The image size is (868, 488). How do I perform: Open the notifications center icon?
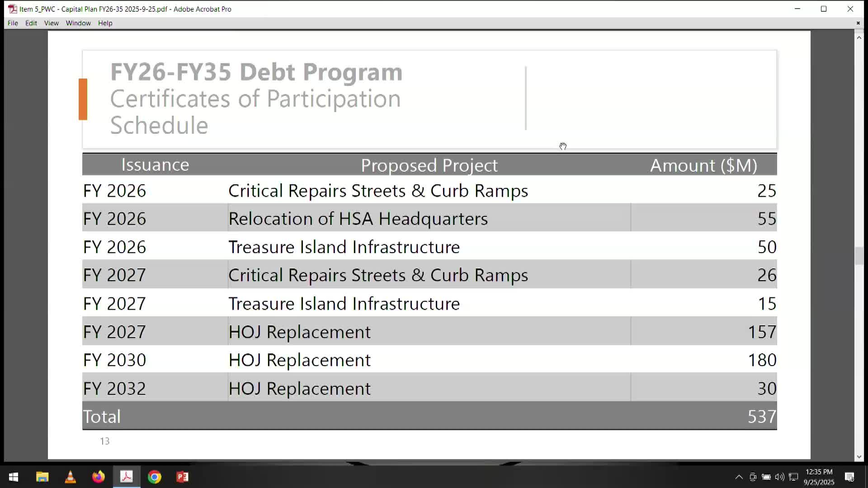coord(849,477)
